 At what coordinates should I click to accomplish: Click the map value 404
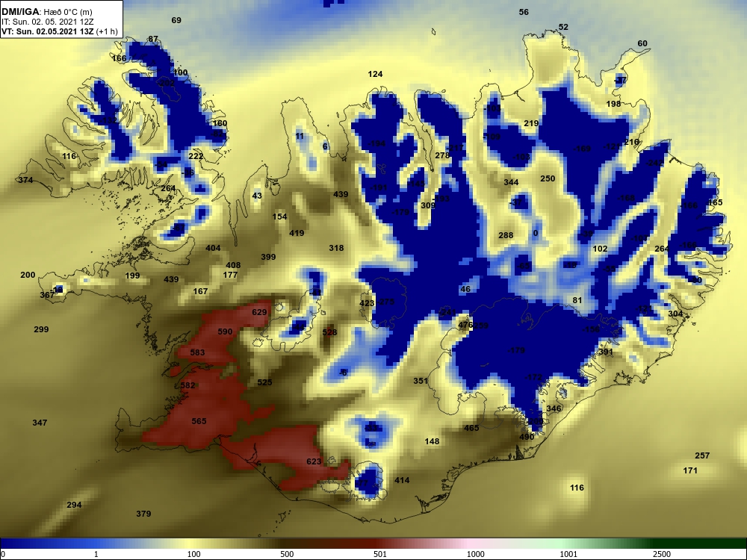point(213,248)
